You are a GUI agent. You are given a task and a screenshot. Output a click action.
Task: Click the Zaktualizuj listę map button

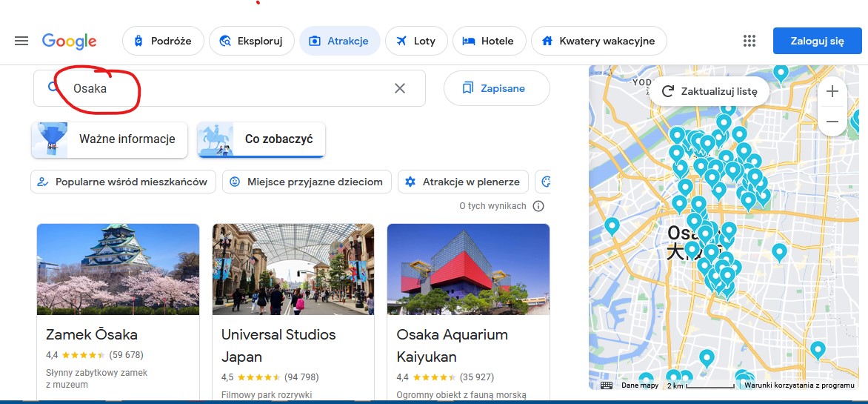click(709, 91)
